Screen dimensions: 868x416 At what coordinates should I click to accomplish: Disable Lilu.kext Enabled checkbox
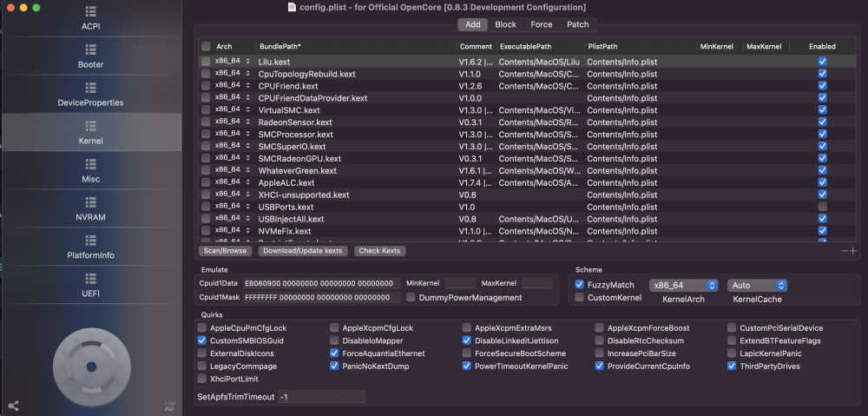(x=823, y=62)
